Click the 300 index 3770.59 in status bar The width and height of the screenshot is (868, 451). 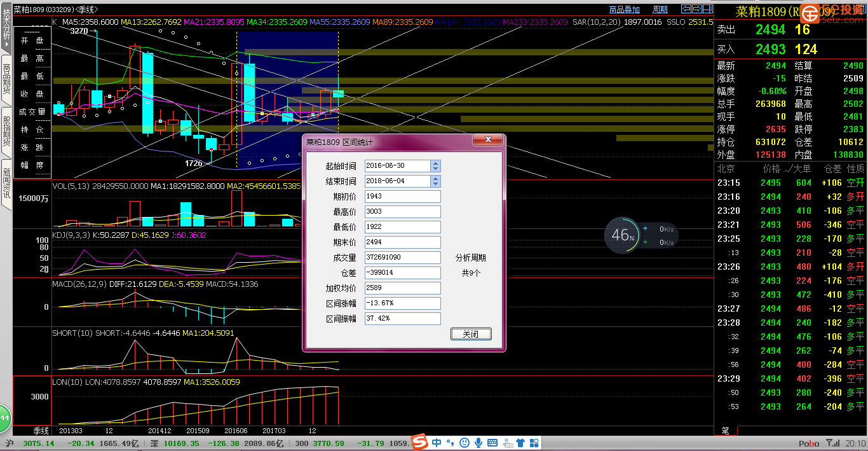tap(329, 443)
